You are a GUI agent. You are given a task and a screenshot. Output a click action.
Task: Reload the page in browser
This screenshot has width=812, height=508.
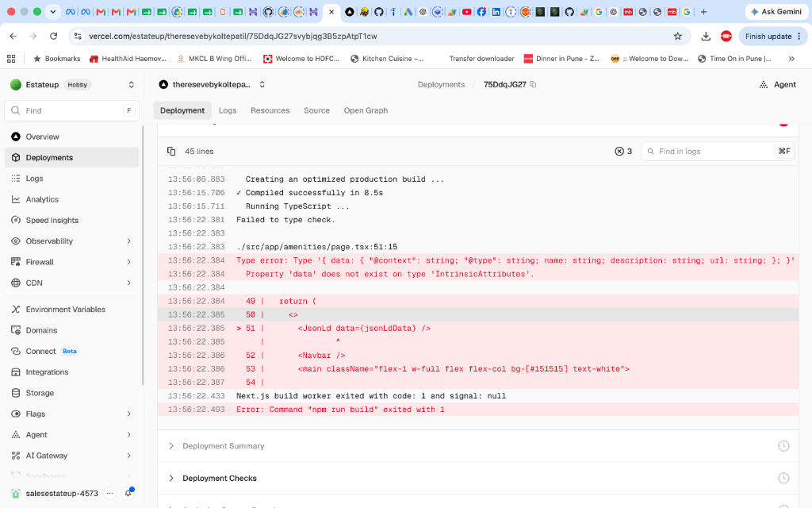pos(53,37)
